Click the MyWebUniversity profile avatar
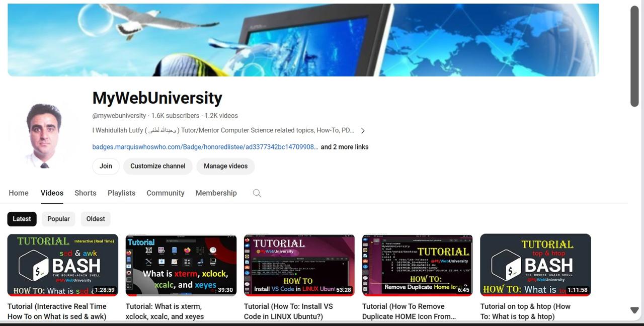 coord(45,134)
